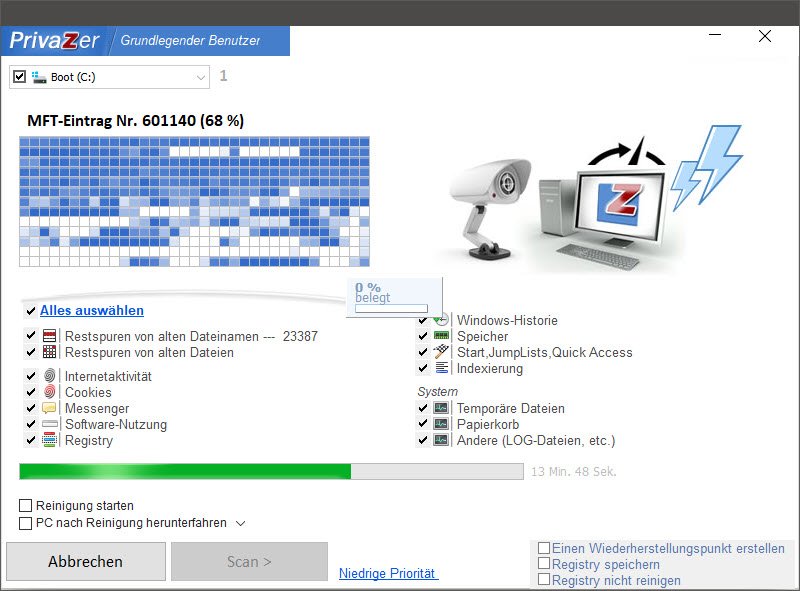Click the Software-Nutzung icon
The height and width of the screenshot is (591, 800).
(x=49, y=424)
